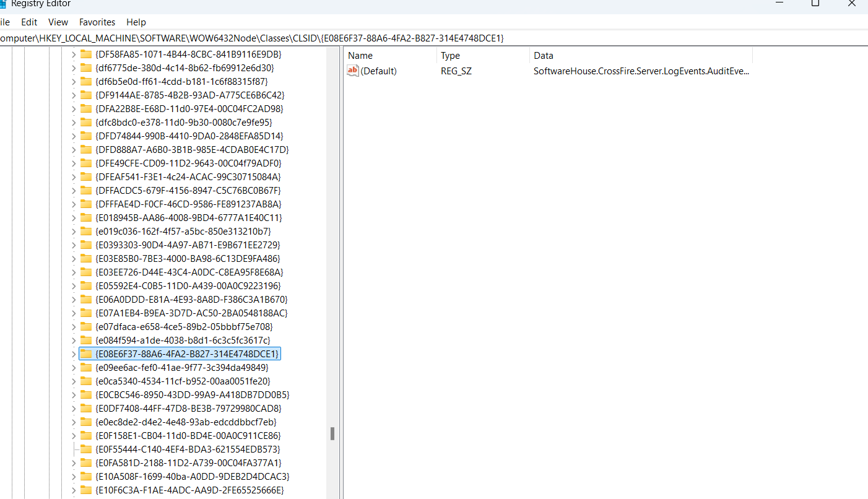Open the View menu
This screenshot has height=499, width=868.
[58, 22]
